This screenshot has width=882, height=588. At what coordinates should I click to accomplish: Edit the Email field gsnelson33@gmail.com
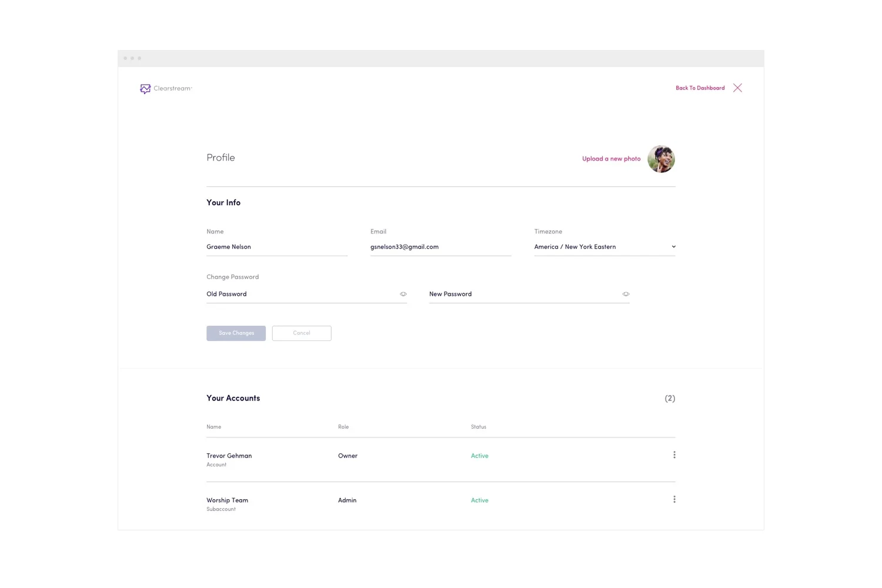[x=440, y=247]
